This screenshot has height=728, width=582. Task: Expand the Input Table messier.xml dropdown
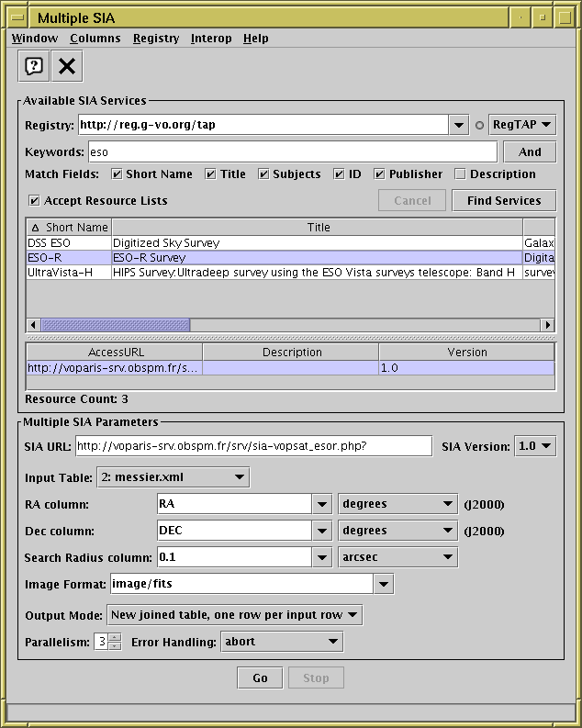173,476
